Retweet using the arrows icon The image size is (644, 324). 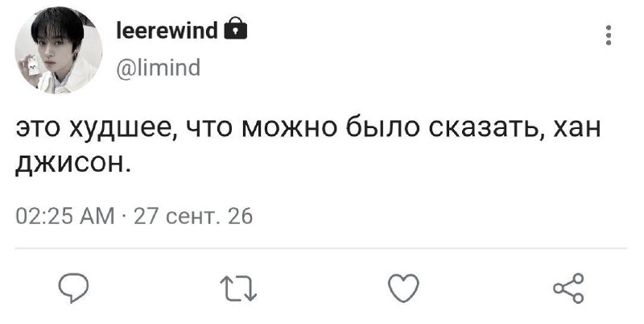pos(238,289)
